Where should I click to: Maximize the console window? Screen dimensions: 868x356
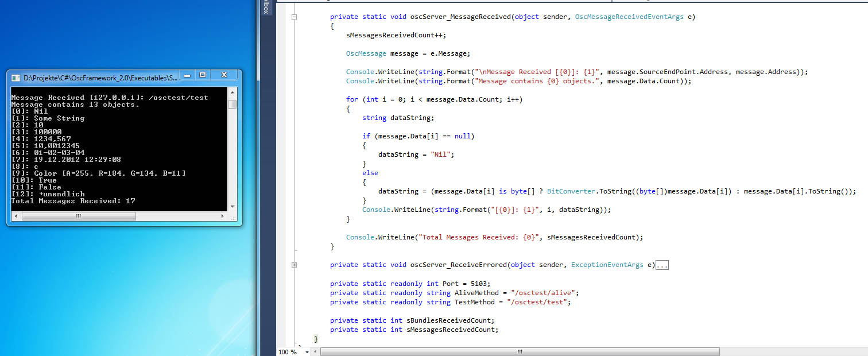[x=203, y=75]
